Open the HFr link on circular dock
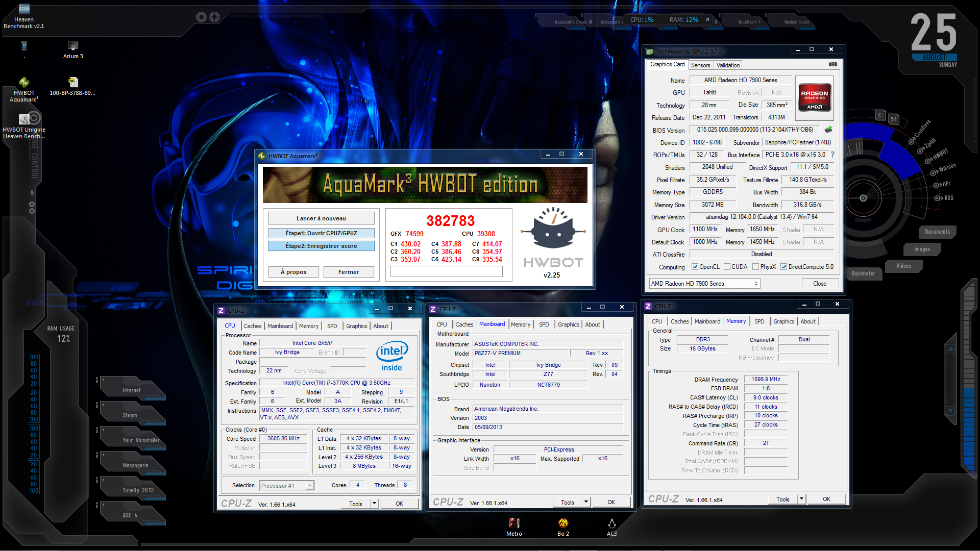The image size is (980, 551). click(942, 184)
